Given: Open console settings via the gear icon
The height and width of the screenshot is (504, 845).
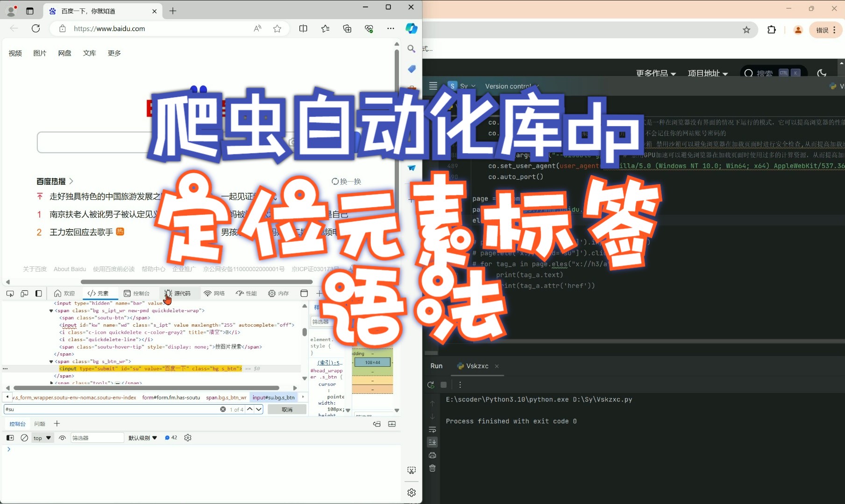Looking at the screenshot, I should [188, 438].
